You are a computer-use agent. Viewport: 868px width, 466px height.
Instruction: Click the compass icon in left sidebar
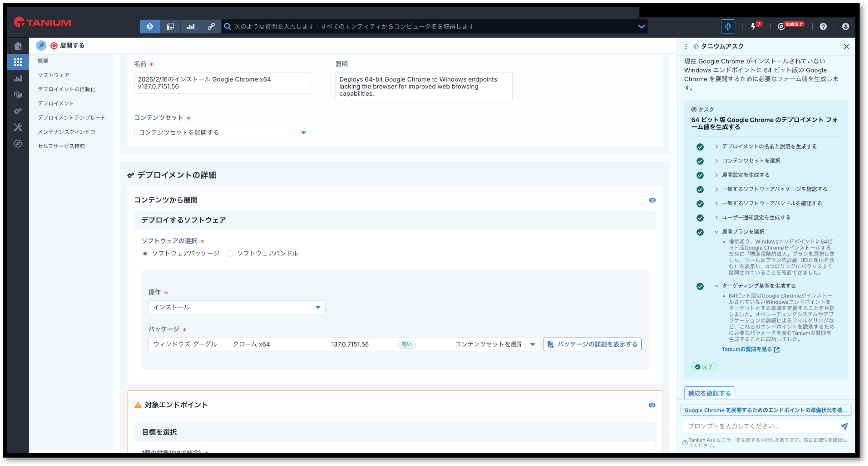click(18, 144)
